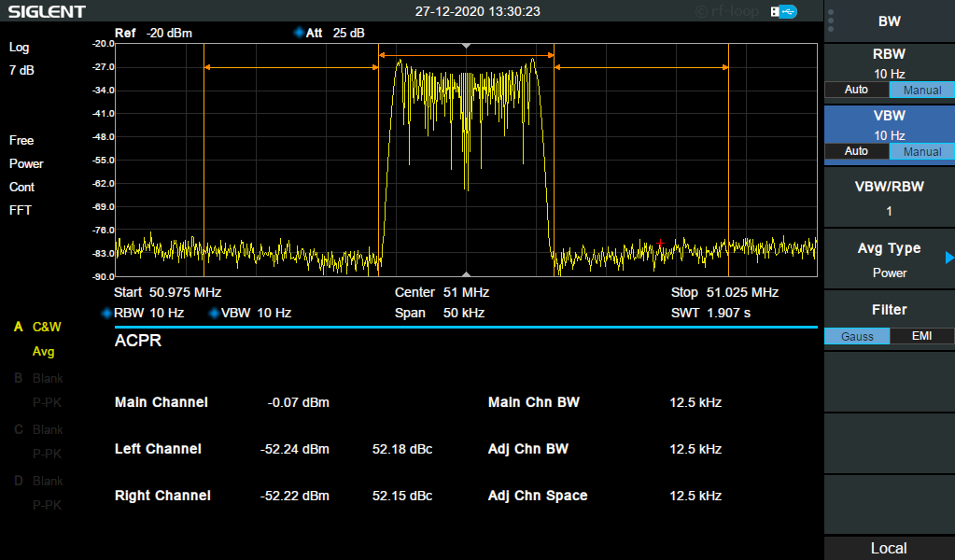
Task: Click the BW menu title
Action: (890, 21)
